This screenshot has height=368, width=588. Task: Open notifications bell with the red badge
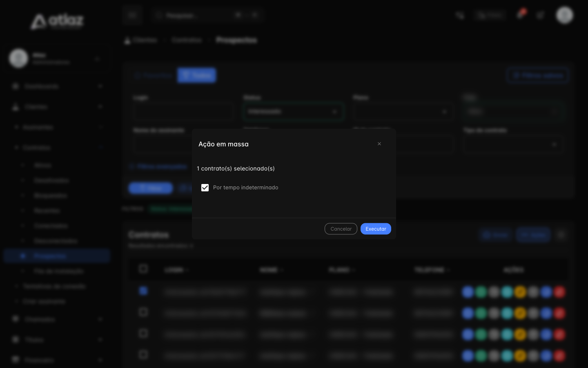520,15
